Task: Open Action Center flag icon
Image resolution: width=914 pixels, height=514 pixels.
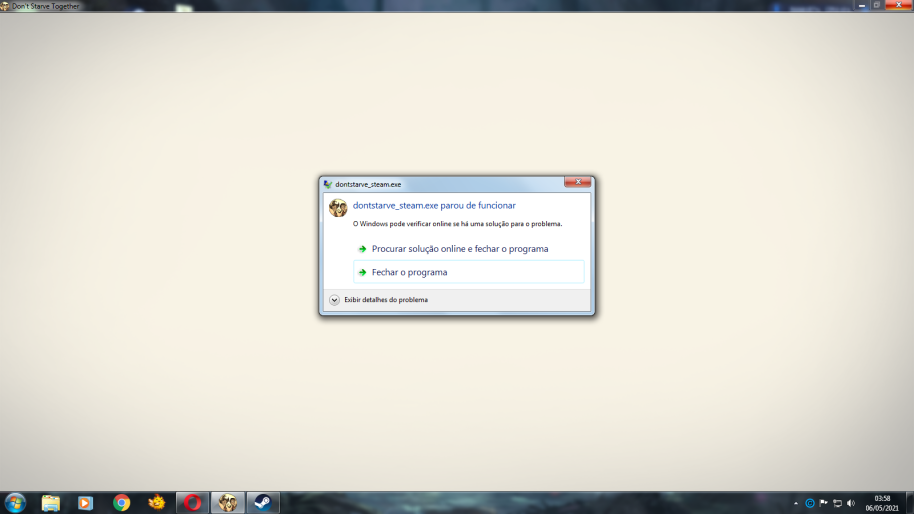Action: tap(824, 503)
